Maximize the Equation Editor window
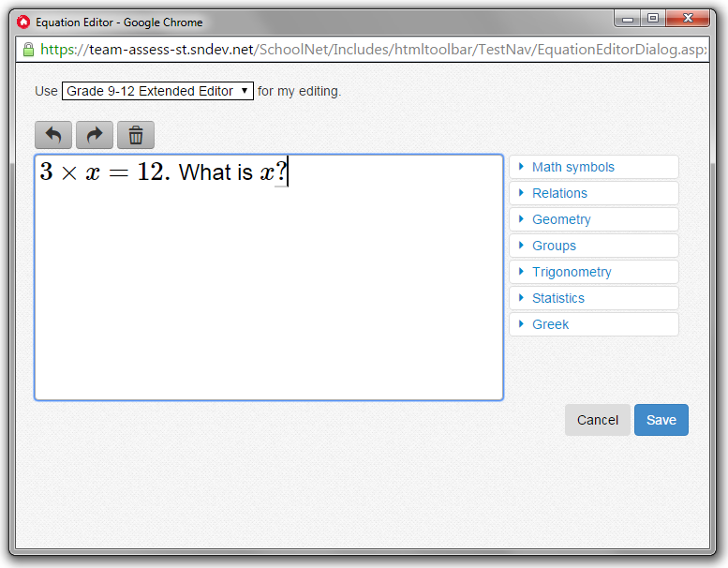This screenshot has height=568, width=728. click(652, 18)
